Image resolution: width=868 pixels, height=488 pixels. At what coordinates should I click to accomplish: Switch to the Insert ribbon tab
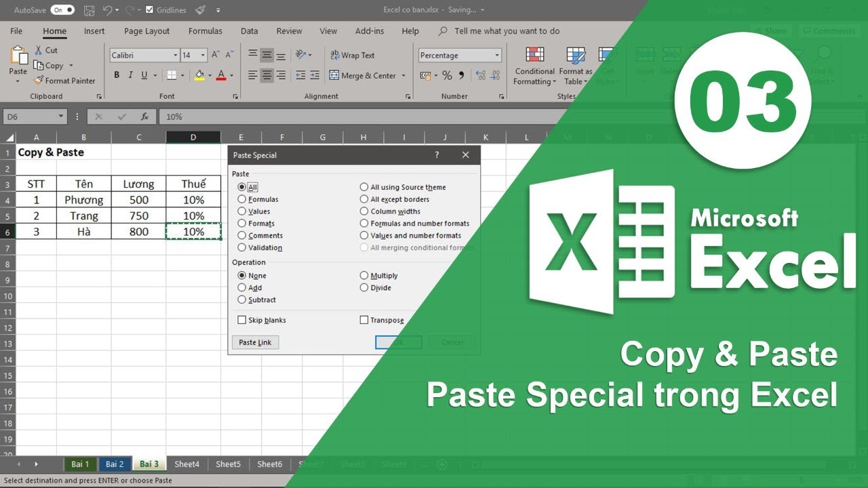point(94,31)
